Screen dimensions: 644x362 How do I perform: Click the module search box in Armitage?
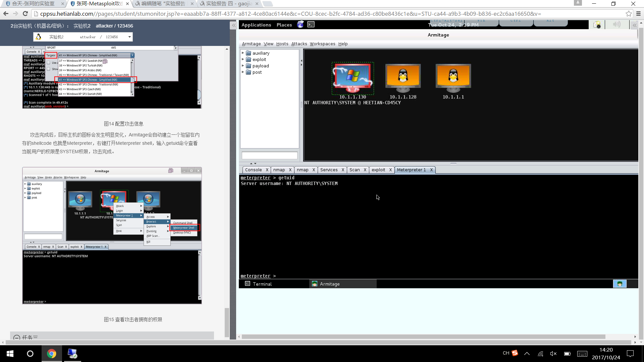(269, 155)
